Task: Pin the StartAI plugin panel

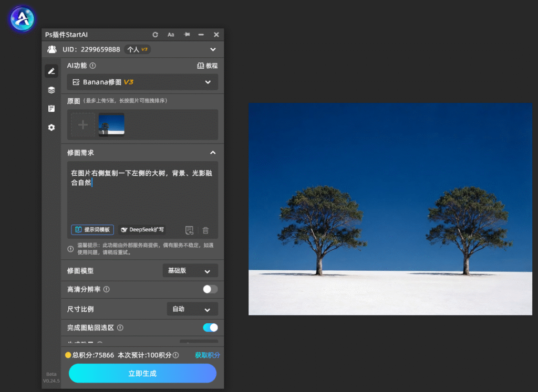Action: 187,34
